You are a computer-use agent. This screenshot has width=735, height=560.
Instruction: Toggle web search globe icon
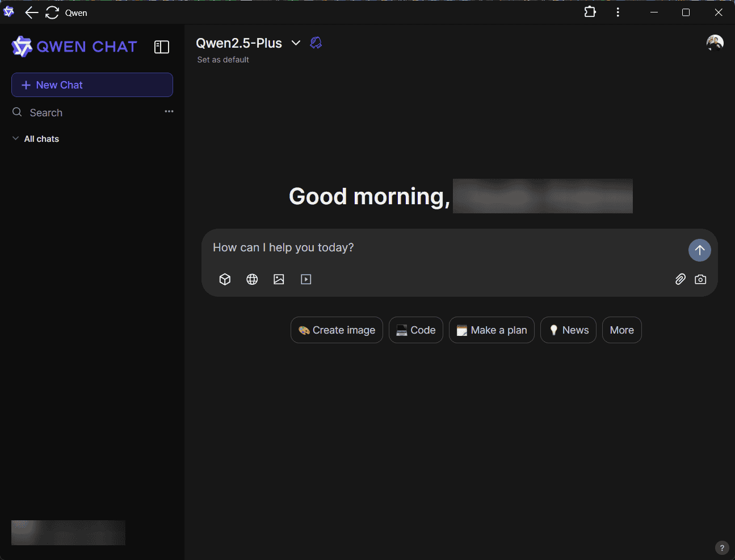(252, 279)
